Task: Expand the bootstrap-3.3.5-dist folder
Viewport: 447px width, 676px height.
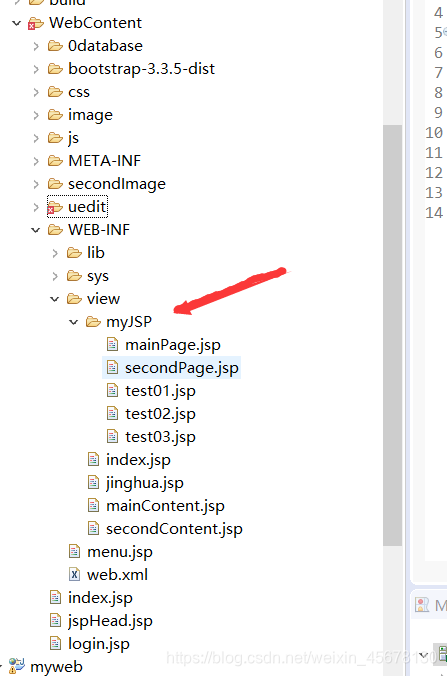Action: pos(36,69)
